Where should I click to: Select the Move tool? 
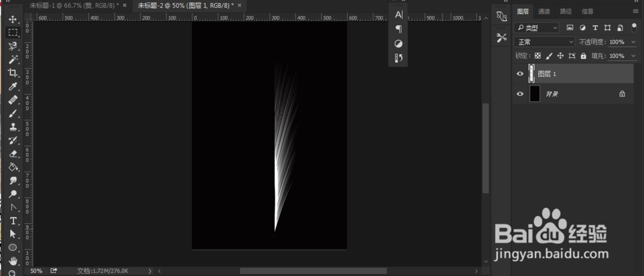point(13,19)
